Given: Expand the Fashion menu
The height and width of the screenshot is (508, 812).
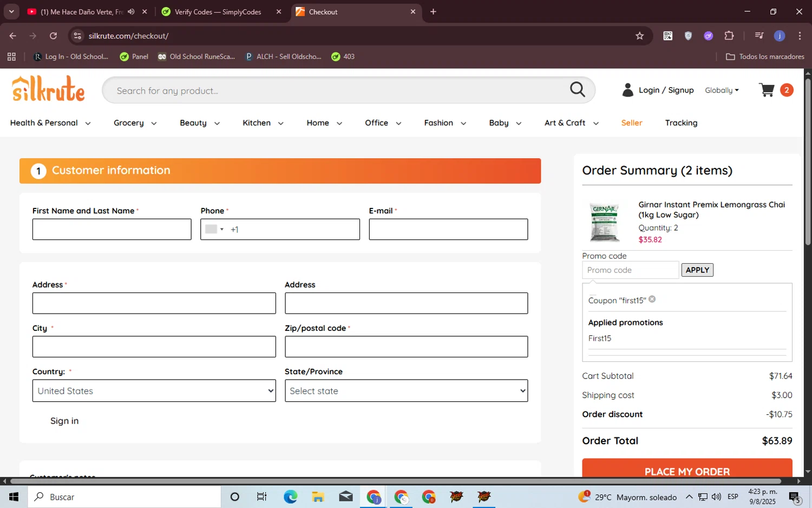Looking at the screenshot, I should [445, 123].
